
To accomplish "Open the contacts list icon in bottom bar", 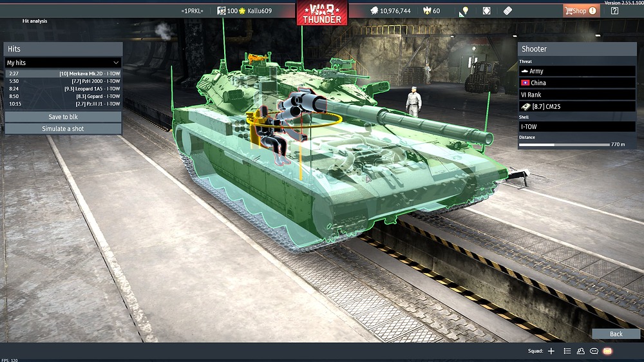I will pos(567,351).
